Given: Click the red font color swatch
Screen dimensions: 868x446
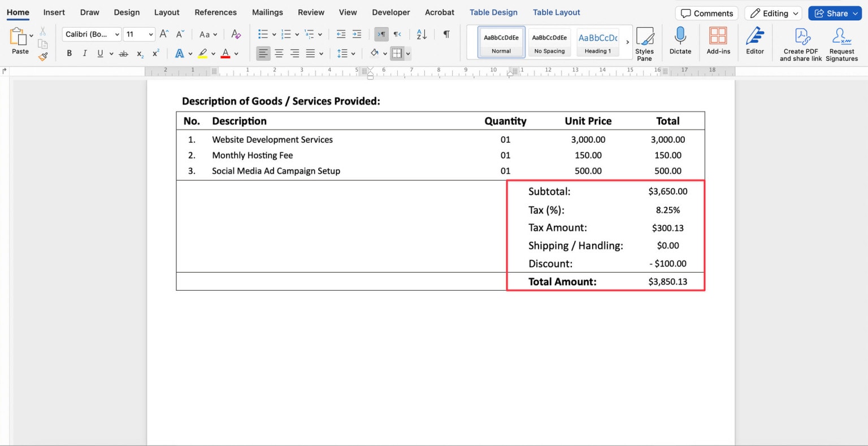Looking at the screenshot, I should coord(225,53).
